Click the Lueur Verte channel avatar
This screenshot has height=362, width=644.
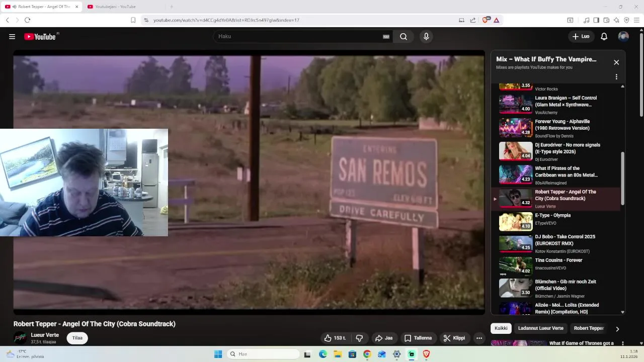tap(20, 338)
